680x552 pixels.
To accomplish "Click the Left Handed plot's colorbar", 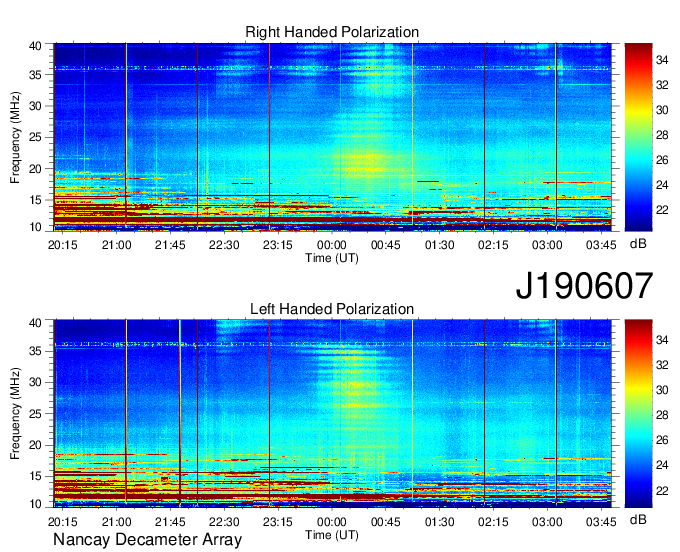I will pos(638,413).
